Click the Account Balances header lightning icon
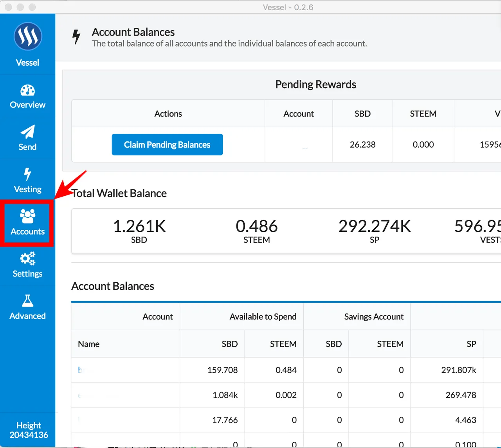Screen dimensions: 501x448 click(76, 37)
